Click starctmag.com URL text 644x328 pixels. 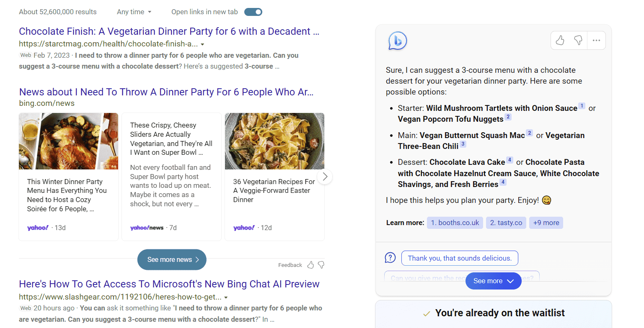pos(108,44)
